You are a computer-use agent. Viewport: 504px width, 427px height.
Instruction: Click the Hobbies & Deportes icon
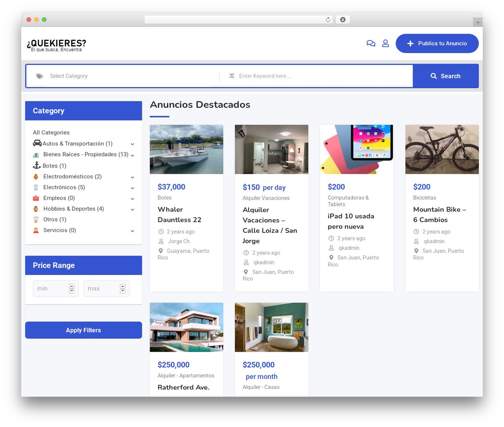click(36, 209)
